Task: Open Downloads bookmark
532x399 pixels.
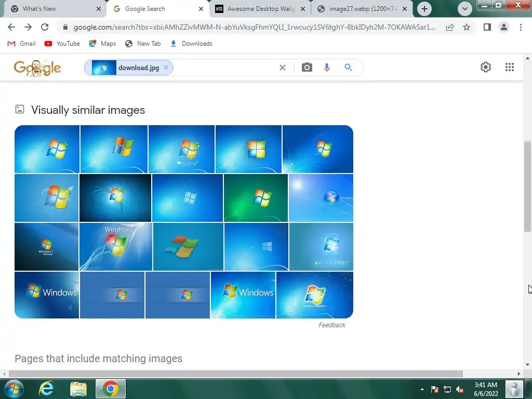Action: pyautogui.click(x=191, y=44)
